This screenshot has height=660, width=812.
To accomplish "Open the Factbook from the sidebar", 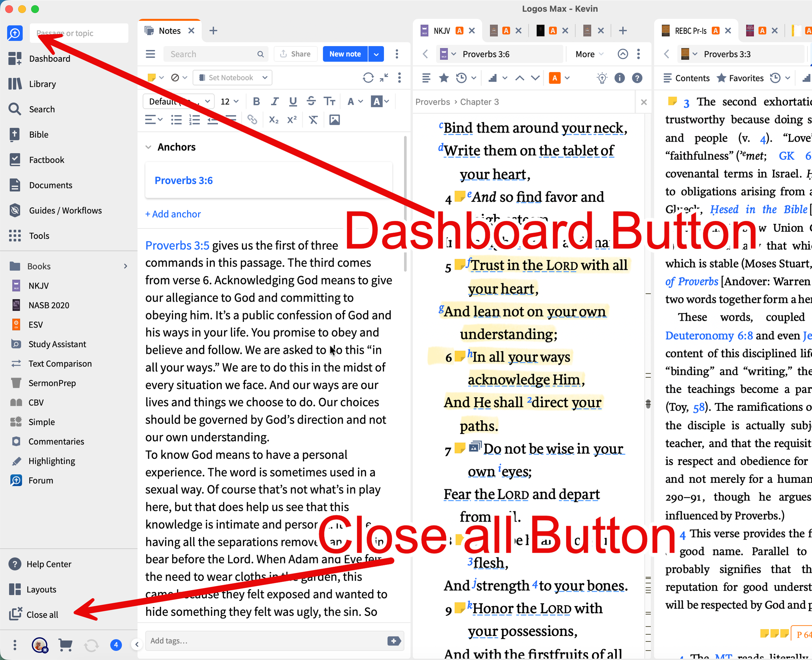I will [x=46, y=160].
